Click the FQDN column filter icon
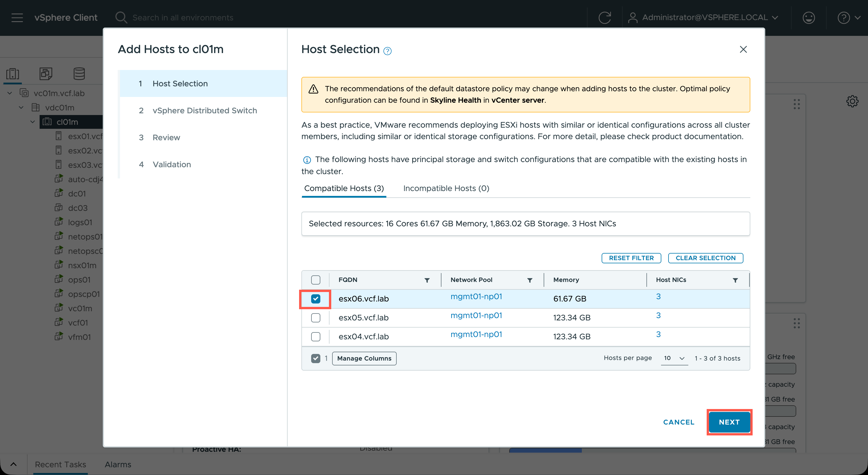The width and height of the screenshot is (868, 475). click(x=427, y=280)
